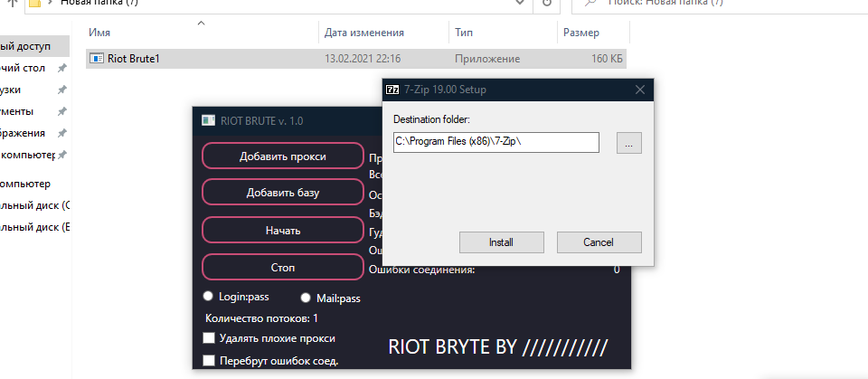868x379 pixels.
Task: Click Install in 7-Zip Setup
Action: pyautogui.click(x=502, y=242)
